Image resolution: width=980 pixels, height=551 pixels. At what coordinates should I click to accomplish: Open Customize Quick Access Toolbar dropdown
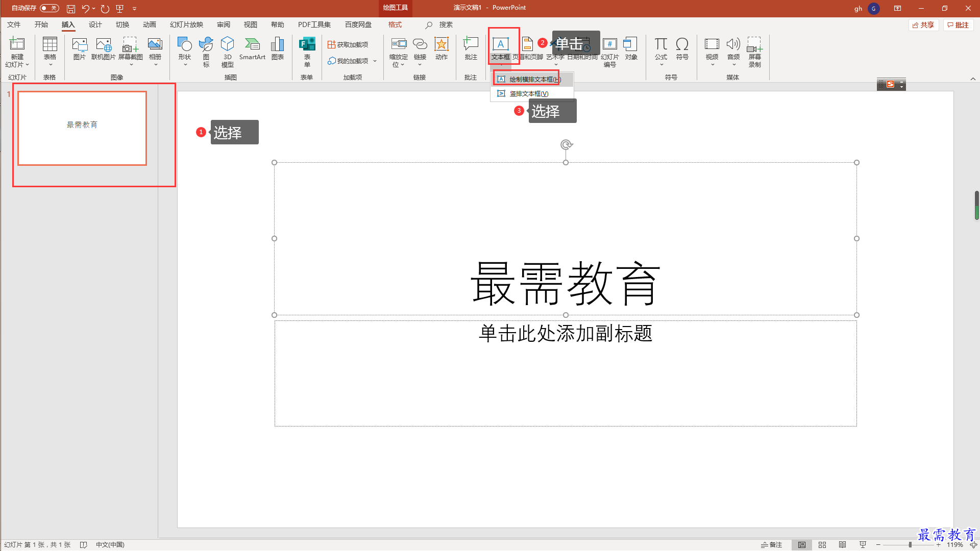[x=135, y=8]
